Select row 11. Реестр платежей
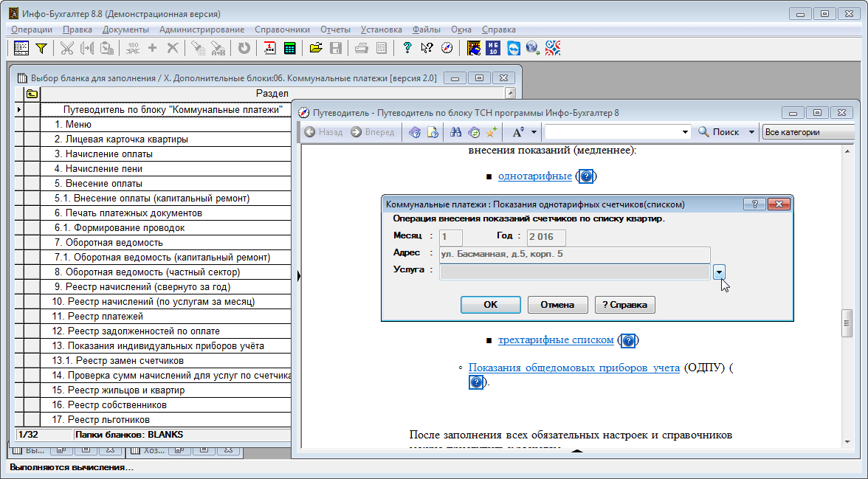Image resolution: width=868 pixels, height=479 pixels. pos(166,316)
